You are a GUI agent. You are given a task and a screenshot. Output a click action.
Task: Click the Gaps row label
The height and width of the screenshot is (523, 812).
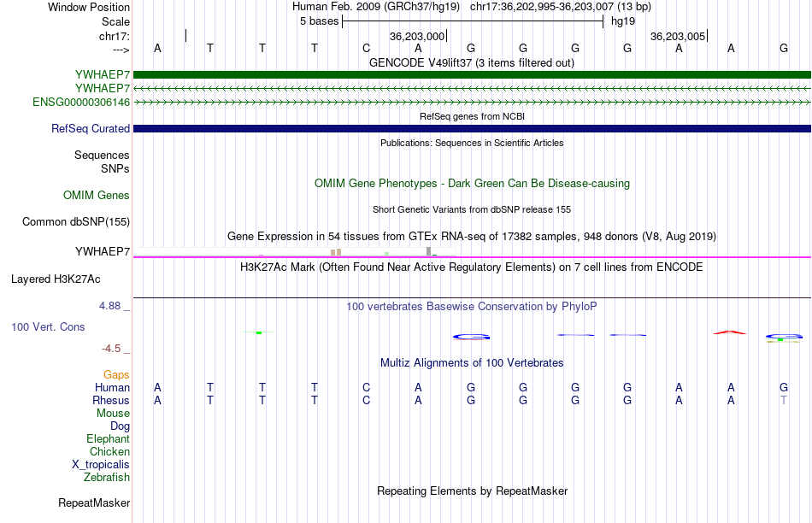point(116,375)
